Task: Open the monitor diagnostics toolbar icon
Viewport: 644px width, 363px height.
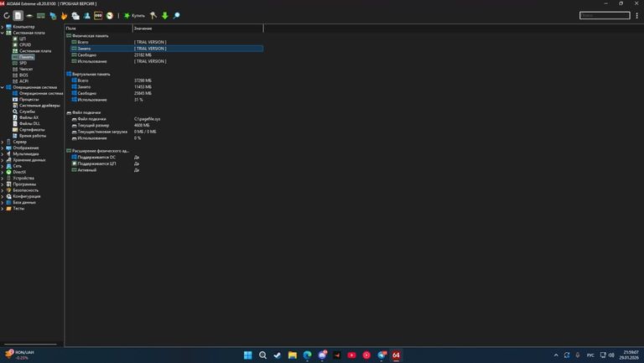Action: click(x=53, y=16)
